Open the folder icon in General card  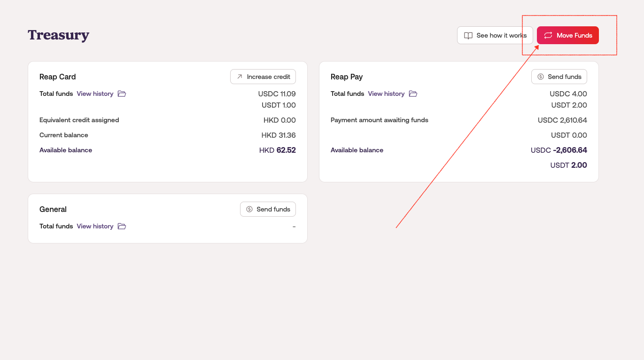(x=122, y=226)
